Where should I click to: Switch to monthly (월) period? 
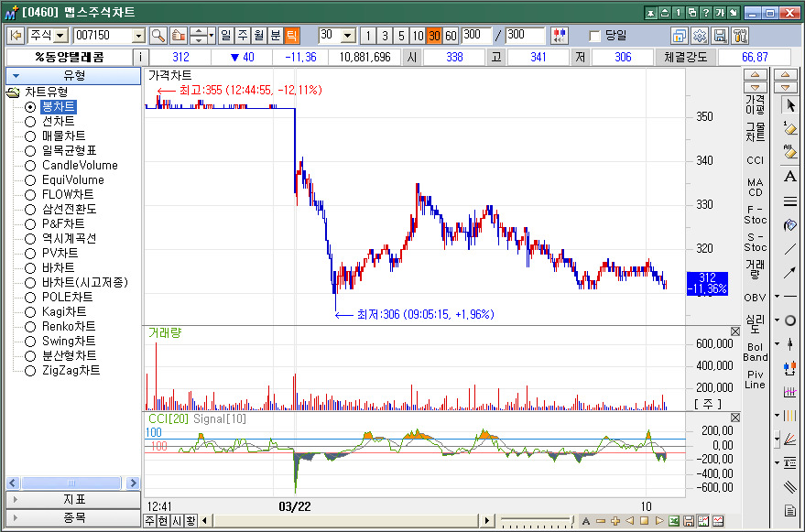(259, 36)
